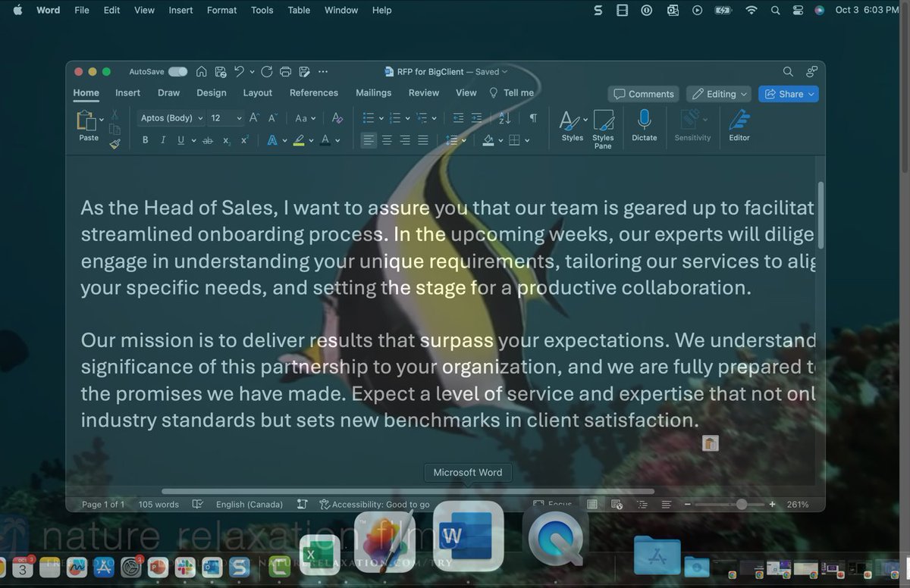Click the Home icon in title bar
The image size is (910, 588).
[202, 72]
